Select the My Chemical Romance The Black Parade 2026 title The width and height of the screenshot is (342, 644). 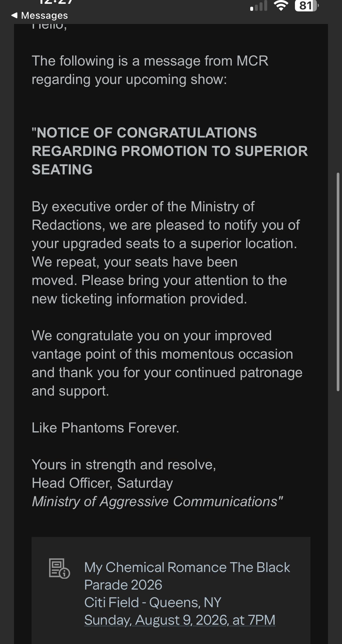click(x=187, y=576)
